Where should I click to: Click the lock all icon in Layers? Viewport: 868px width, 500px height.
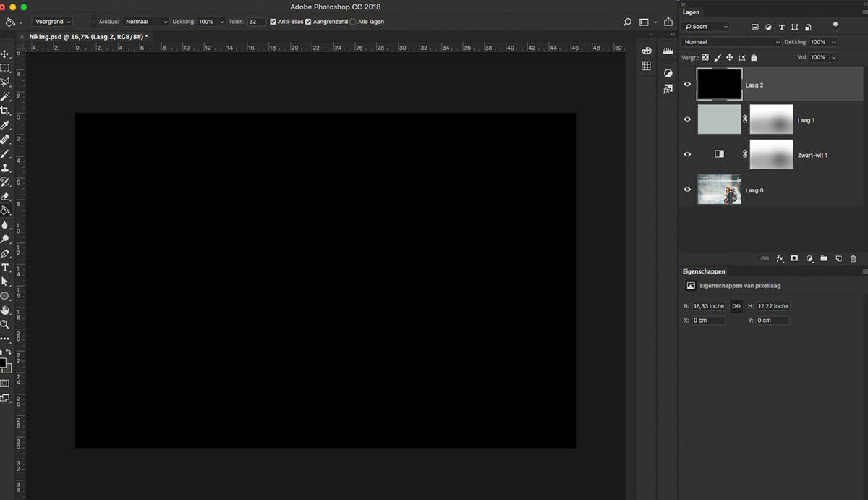(754, 58)
